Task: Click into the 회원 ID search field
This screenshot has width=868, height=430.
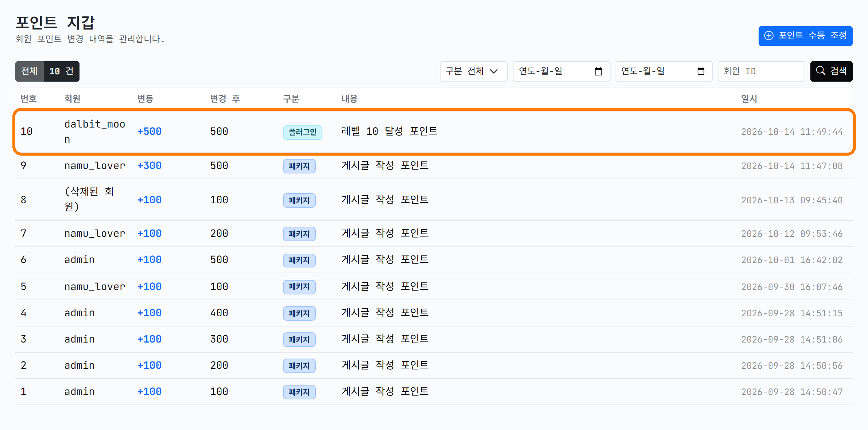Action: (761, 71)
